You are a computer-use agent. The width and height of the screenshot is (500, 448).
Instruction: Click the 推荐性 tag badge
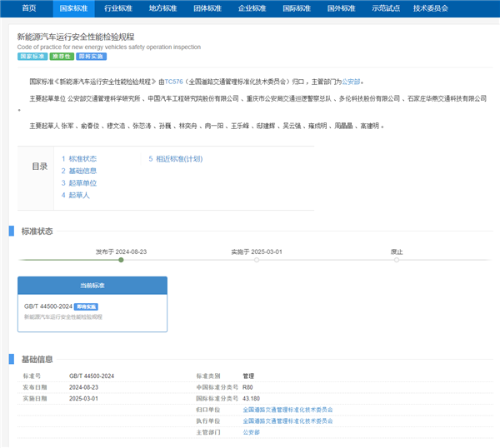pos(61,57)
